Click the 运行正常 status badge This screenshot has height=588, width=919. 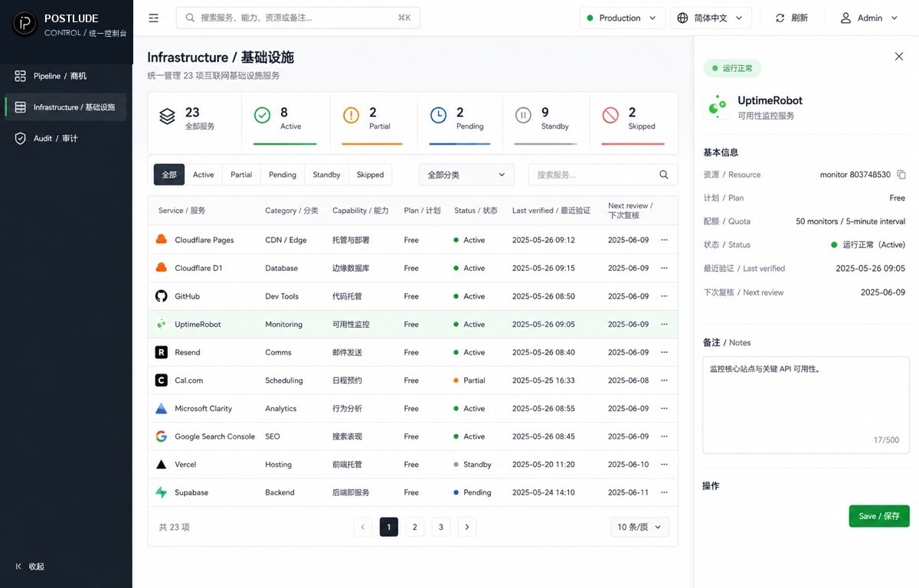click(732, 68)
